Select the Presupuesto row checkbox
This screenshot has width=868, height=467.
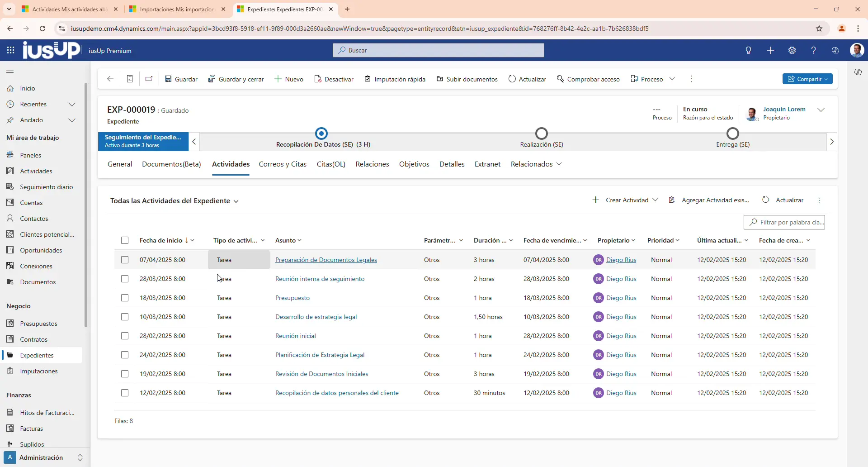pos(125,298)
